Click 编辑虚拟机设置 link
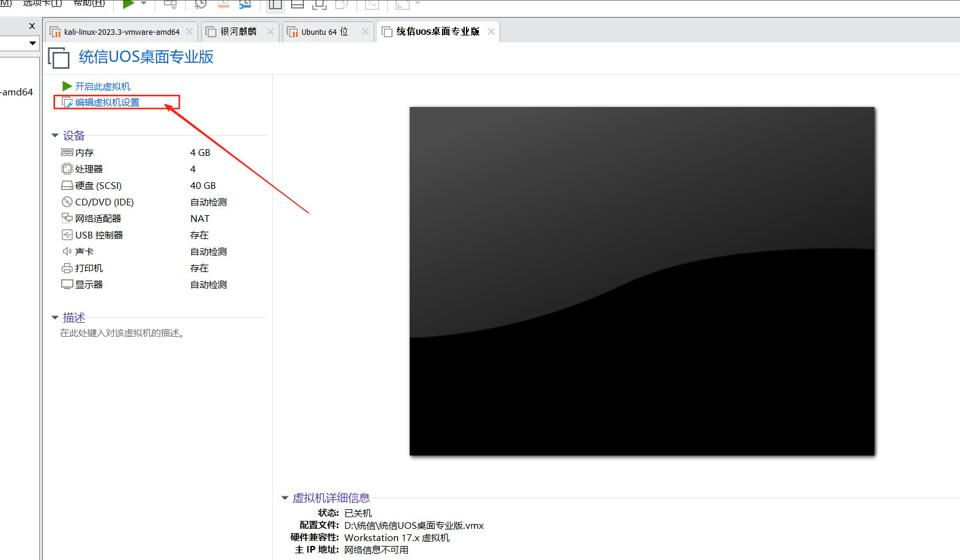This screenshot has height=560, width=960. [x=108, y=103]
